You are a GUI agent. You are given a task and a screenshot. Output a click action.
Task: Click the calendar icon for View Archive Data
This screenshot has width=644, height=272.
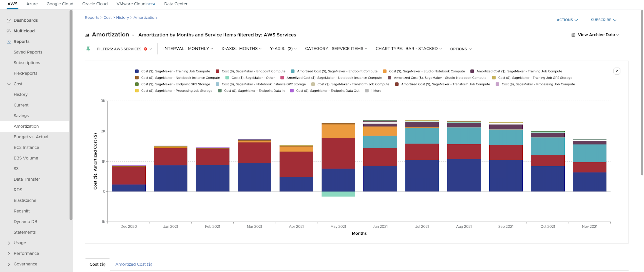point(573,35)
